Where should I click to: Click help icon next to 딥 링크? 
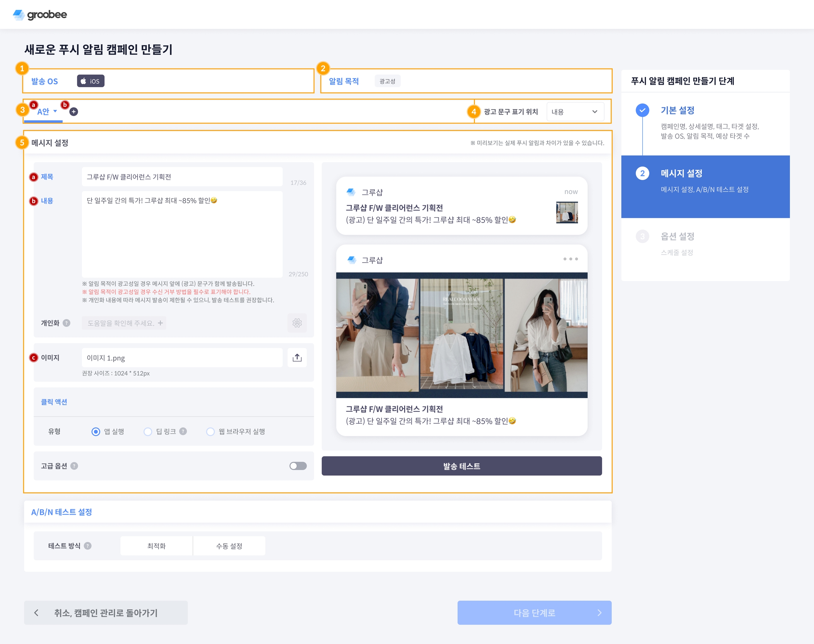point(183,431)
